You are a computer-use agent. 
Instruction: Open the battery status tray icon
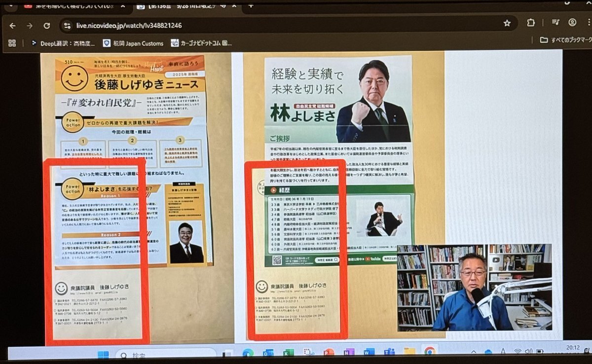540,352
